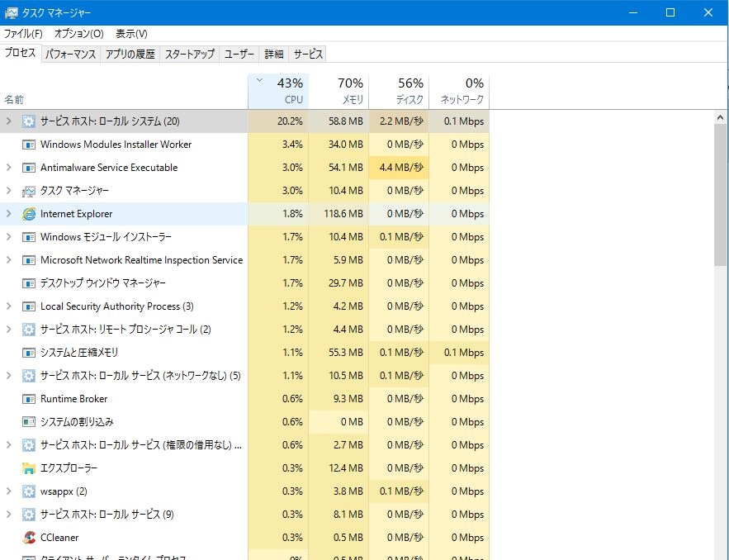Click the Antimalware Service Executable icon

point(29,168)
